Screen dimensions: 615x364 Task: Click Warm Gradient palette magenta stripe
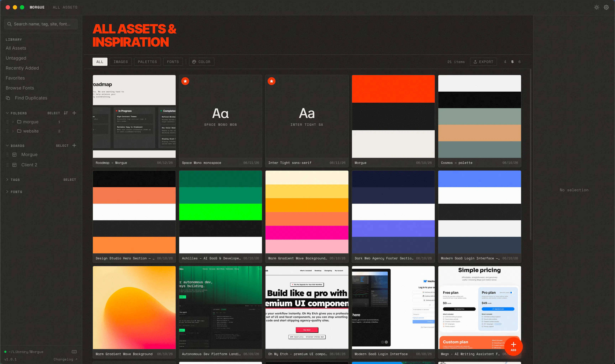click(307, 233)
